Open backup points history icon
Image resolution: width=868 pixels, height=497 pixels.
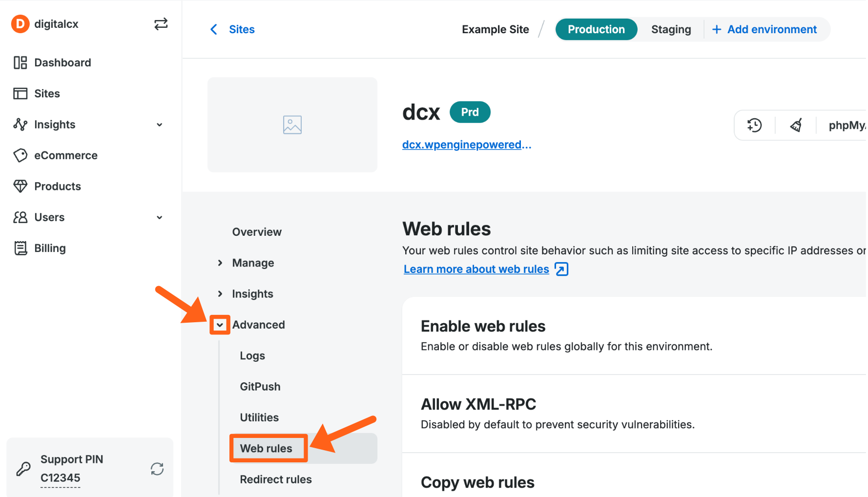[x=754, y=125]
